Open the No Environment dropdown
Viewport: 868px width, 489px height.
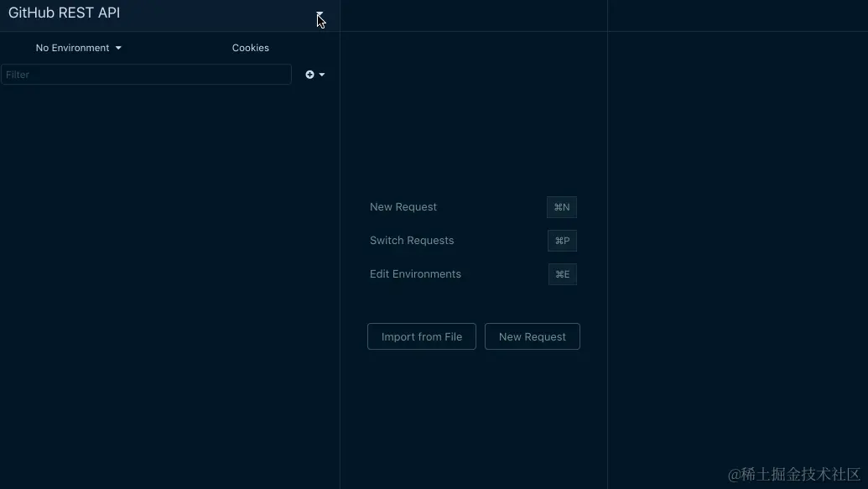[x=78, y=48]
